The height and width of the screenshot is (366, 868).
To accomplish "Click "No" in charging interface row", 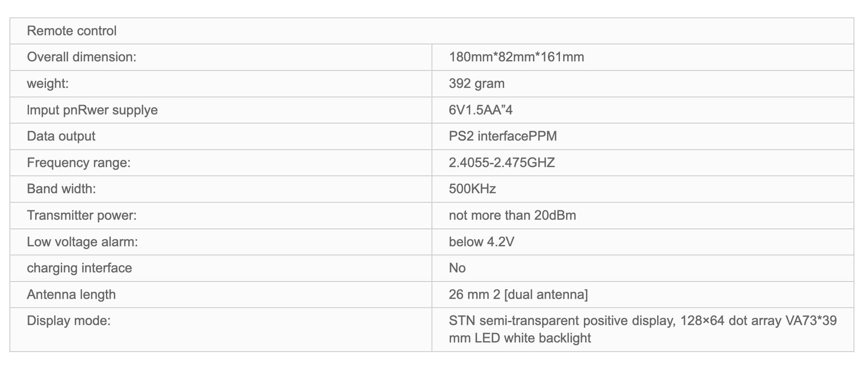I will coord(457,268).
